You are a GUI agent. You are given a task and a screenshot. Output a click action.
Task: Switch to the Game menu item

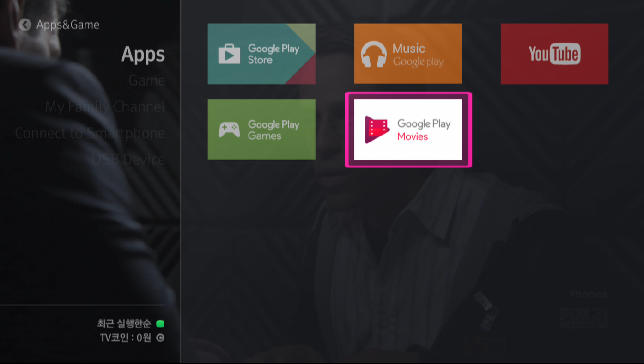tap(146, 80)
